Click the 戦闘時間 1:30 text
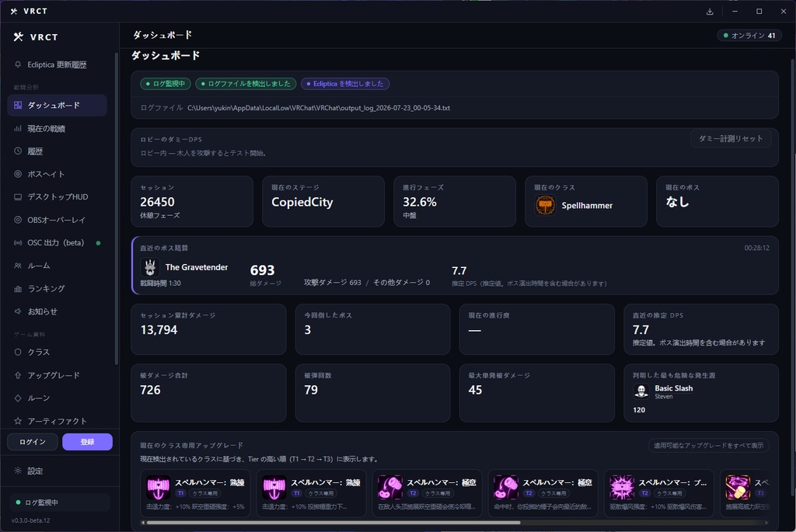This screenshot has height=532, width=796. coord(160,283)
